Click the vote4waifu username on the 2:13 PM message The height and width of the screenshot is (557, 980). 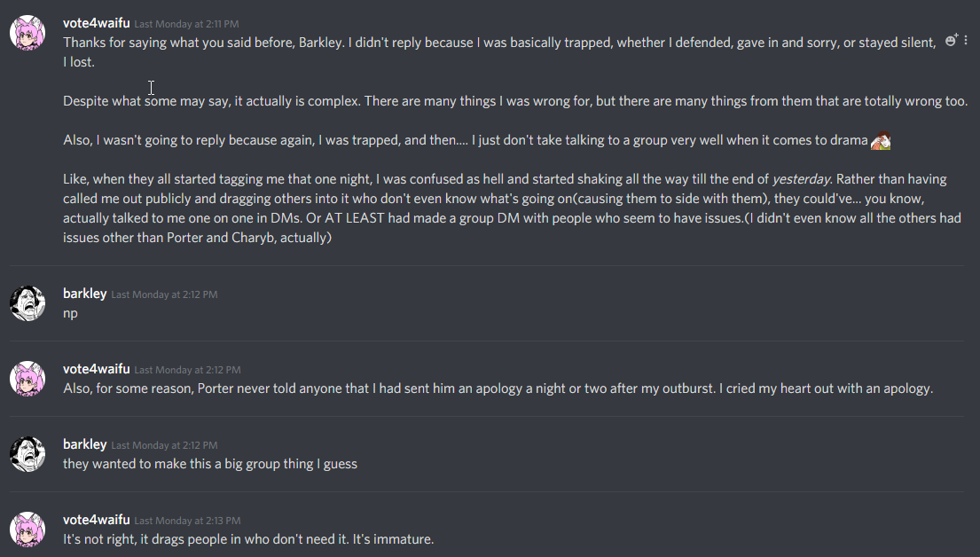[96, 520]
